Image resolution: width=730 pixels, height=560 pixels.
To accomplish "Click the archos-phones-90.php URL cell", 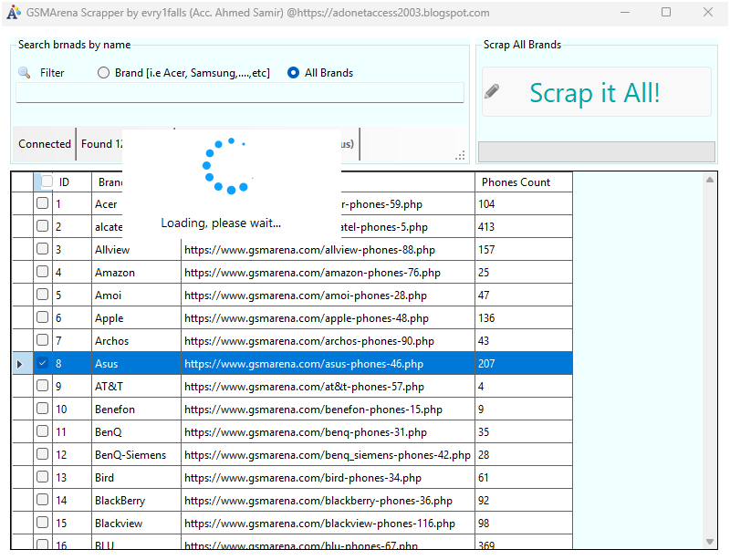I will click(x=328, y=341).
